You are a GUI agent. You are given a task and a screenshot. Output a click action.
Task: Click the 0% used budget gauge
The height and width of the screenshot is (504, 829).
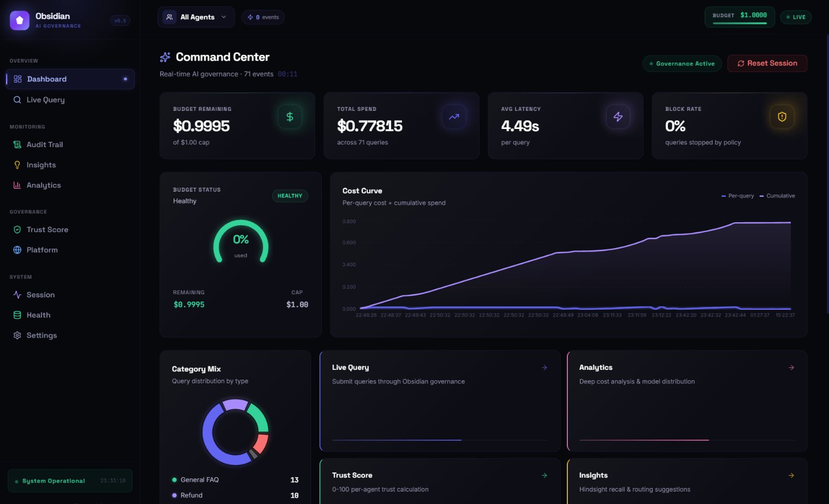[241, 242]
